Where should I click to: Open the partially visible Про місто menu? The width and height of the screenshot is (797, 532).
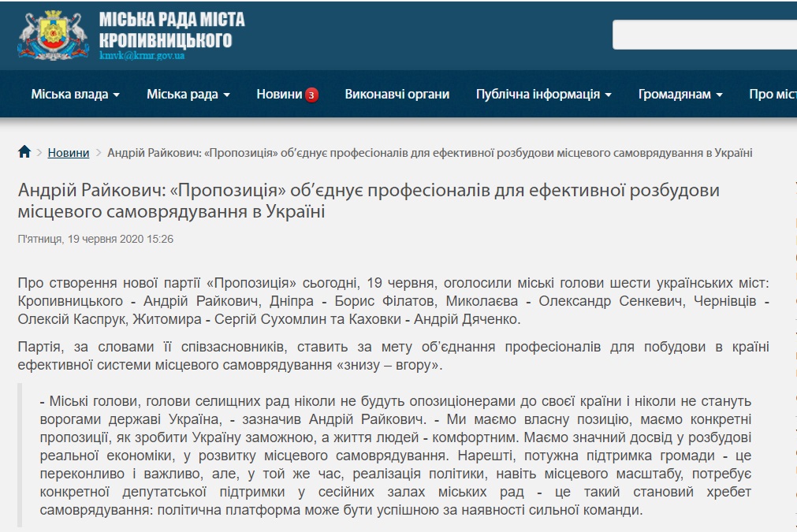tap(773, 94)
